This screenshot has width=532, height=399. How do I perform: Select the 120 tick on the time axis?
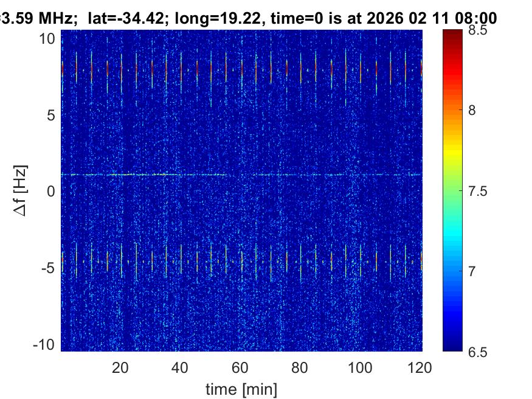[420, 367]
